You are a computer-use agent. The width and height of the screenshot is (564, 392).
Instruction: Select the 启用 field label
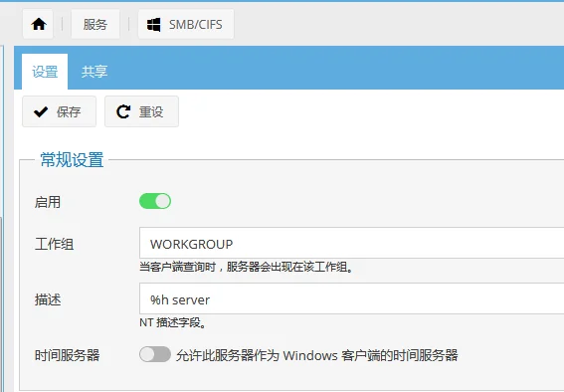(48, 202)
